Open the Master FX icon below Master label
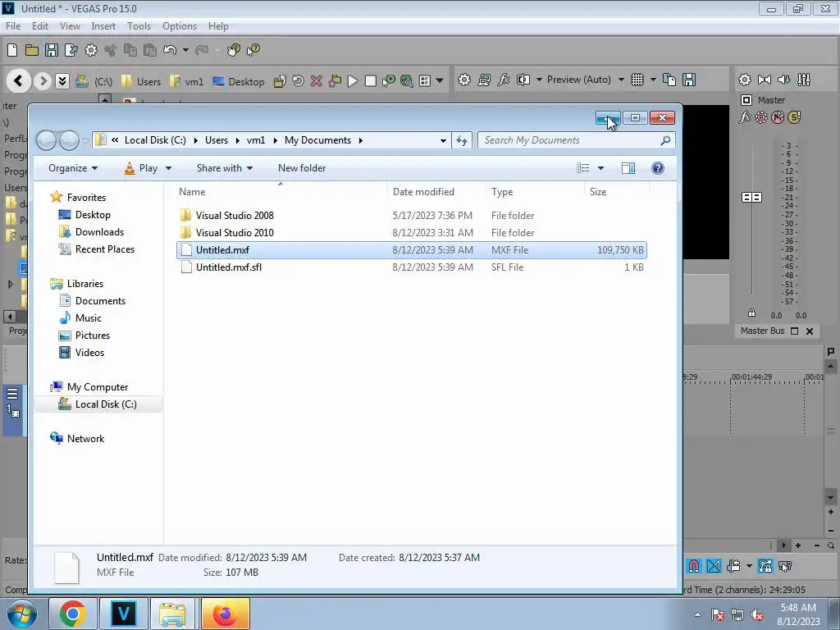 pyautogui.click(x=745, y=117)
